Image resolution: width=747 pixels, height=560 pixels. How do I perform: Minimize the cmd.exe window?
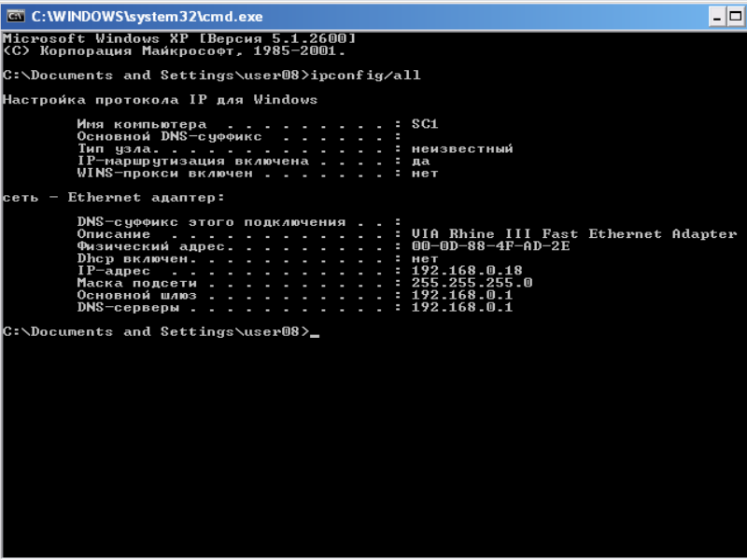point(716,17)
